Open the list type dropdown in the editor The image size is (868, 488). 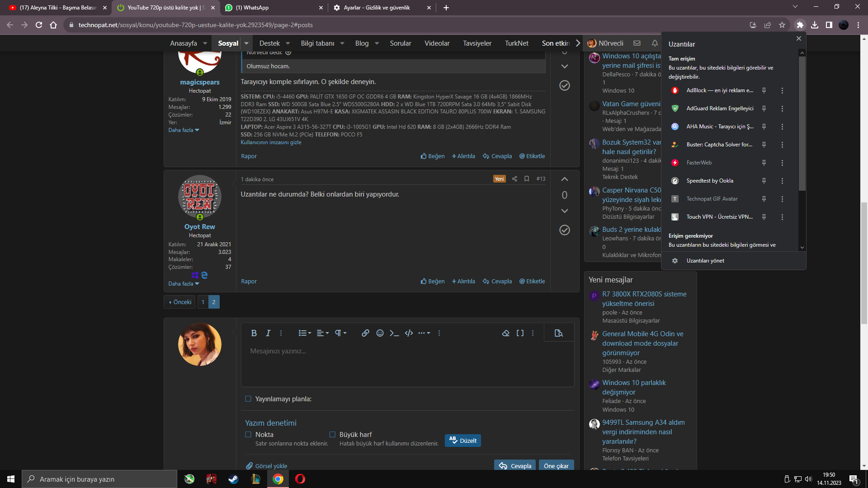point(305,333)
